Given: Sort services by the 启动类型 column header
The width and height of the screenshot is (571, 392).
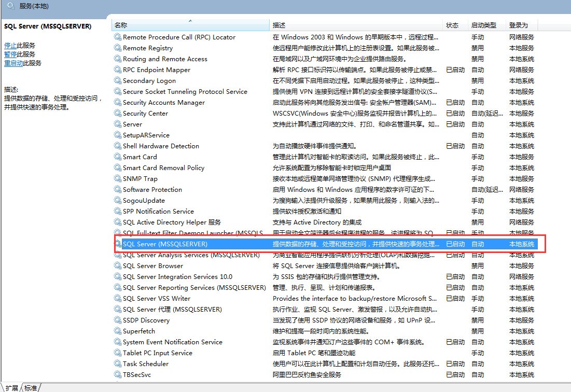Looking at the screenshot, I should click(x=487, y=25).
